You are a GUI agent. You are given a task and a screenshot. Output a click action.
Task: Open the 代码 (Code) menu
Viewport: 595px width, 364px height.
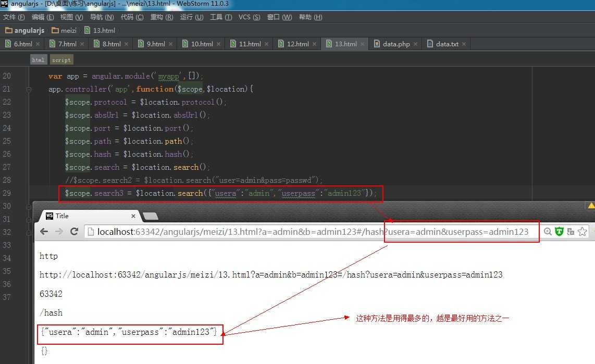coord(132,17)
